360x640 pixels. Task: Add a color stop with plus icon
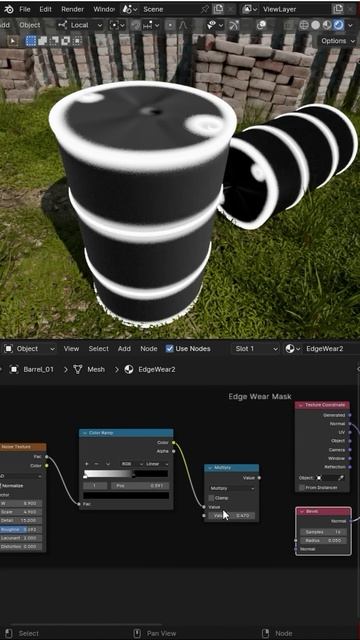(86, 464)
